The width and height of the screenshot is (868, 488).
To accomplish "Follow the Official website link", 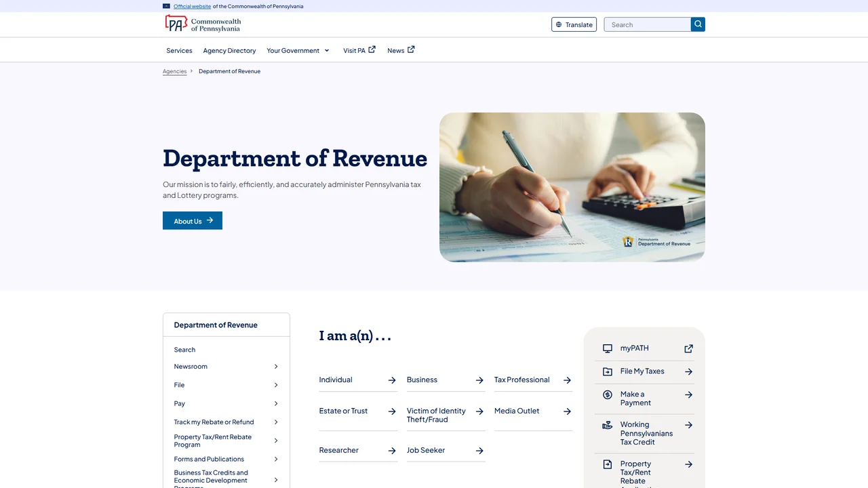I will (x=192, y=6).
